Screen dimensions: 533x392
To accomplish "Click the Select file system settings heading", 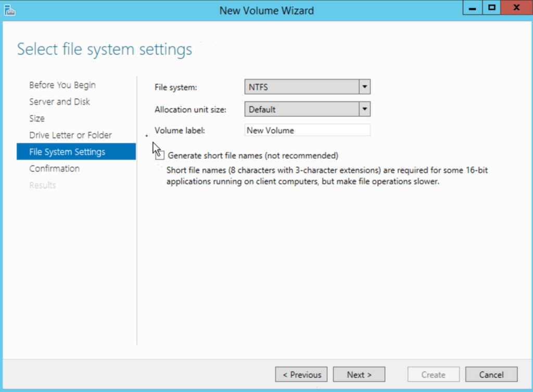I will [x=105, y=50].
